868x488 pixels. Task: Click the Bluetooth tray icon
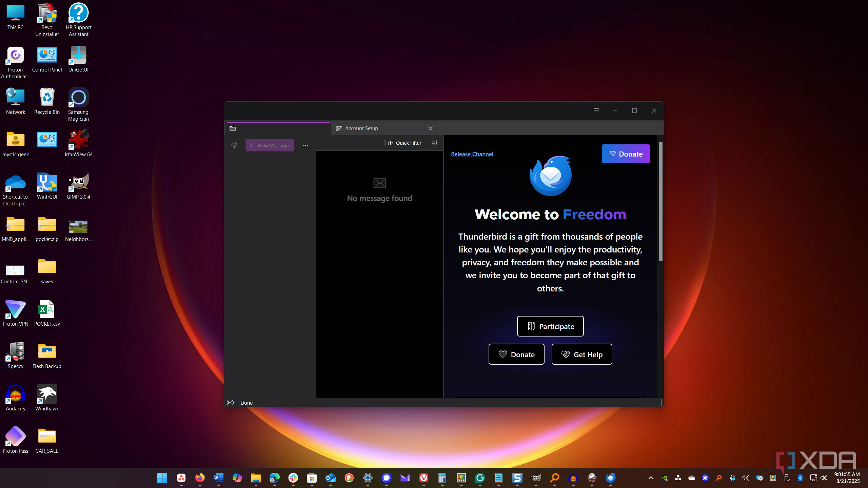click(800, 478)
